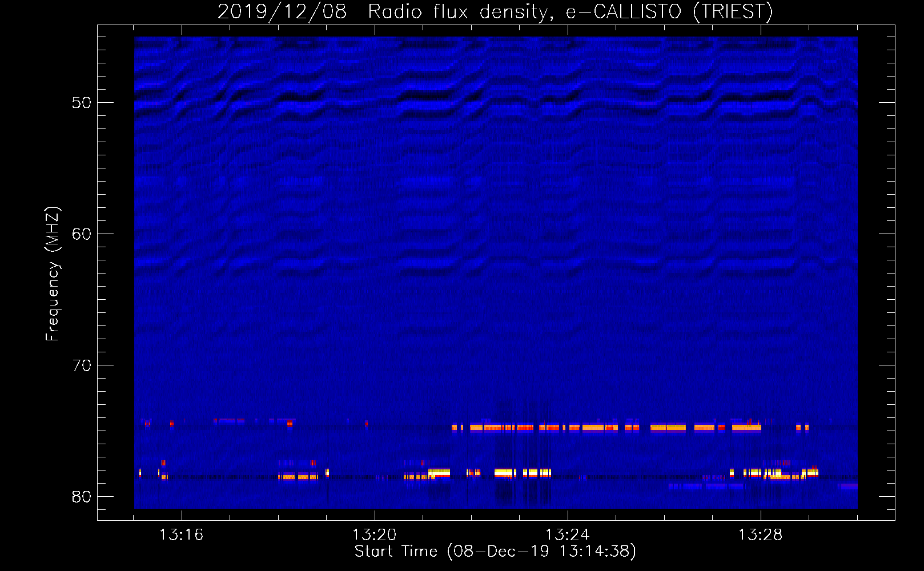The image size is (924, 571).
Task: Click the 70 frequency tick label
Action: tap(82, 365)
